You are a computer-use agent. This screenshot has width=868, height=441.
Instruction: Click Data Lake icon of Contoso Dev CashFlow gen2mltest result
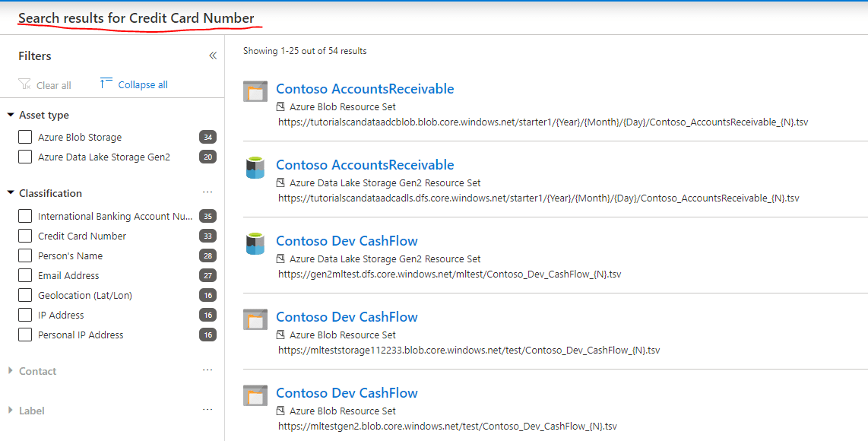click(x=255, y=243)
